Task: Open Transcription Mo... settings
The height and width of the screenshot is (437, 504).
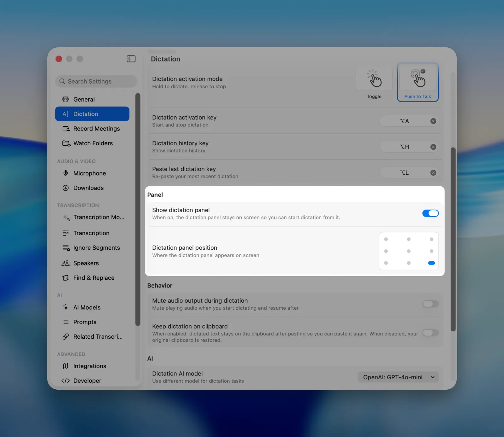Action: coord(92,217)
